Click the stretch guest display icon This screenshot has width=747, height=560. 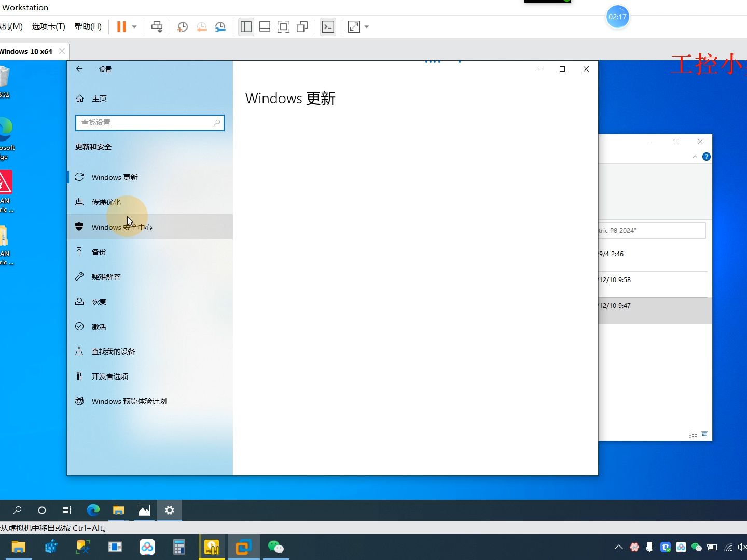pyautogui.click(x=354, y=26)
